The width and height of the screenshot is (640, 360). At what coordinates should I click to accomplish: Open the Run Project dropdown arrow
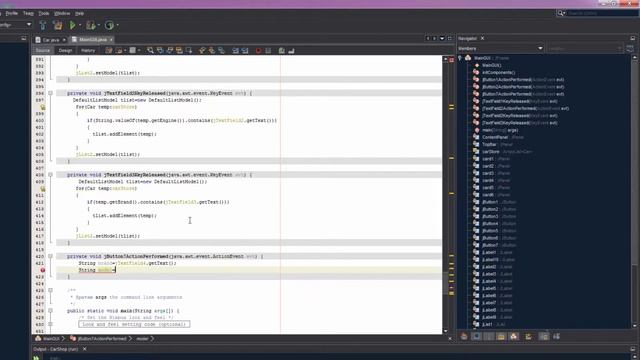tap(80, 25)
